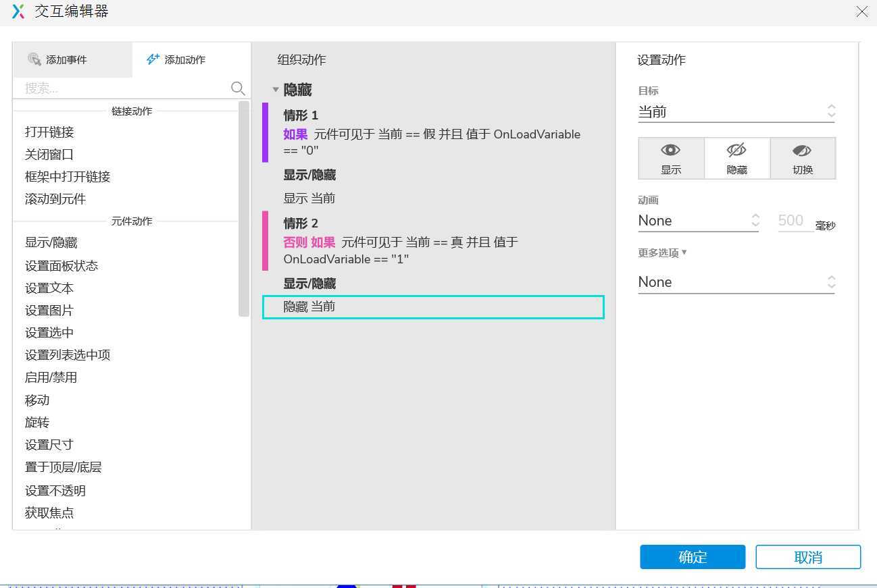Add the 移动 action

coord(37,400)
